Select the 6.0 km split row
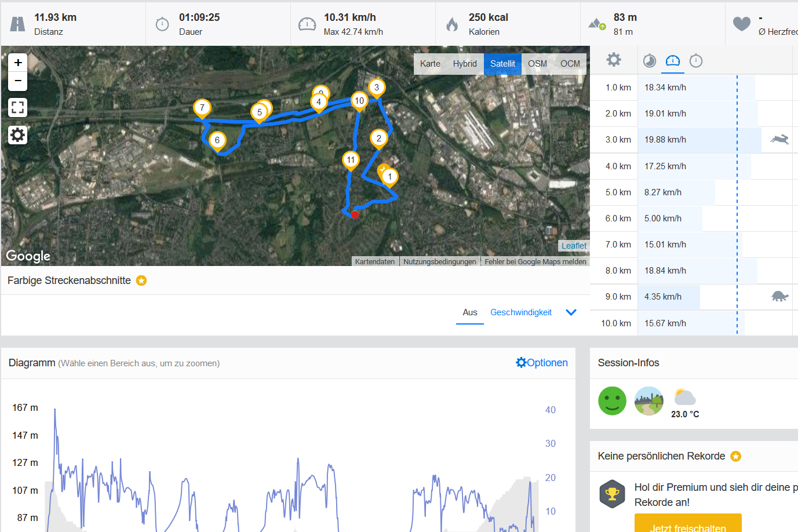The width and height of the screenshot is (798, 532). [694, 218]
